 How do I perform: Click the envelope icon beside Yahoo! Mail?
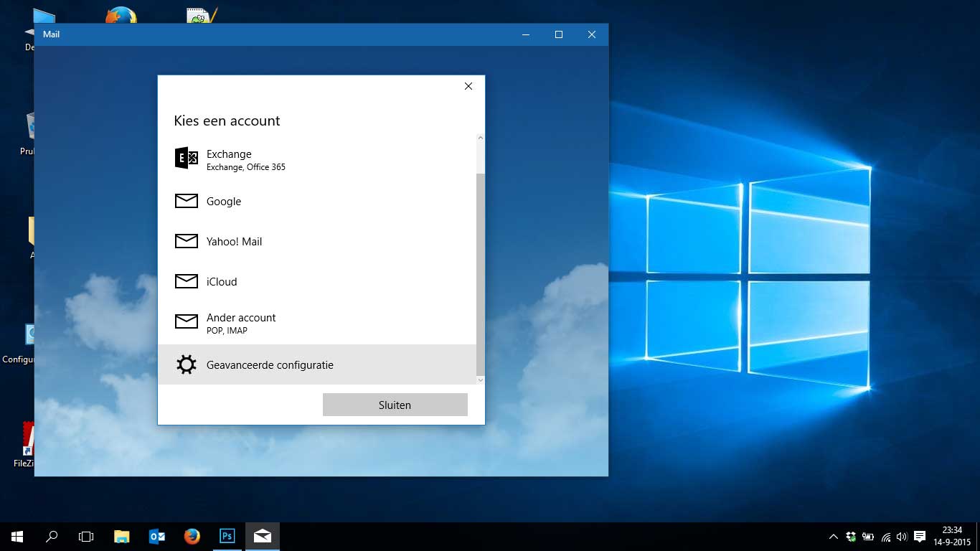187,241
